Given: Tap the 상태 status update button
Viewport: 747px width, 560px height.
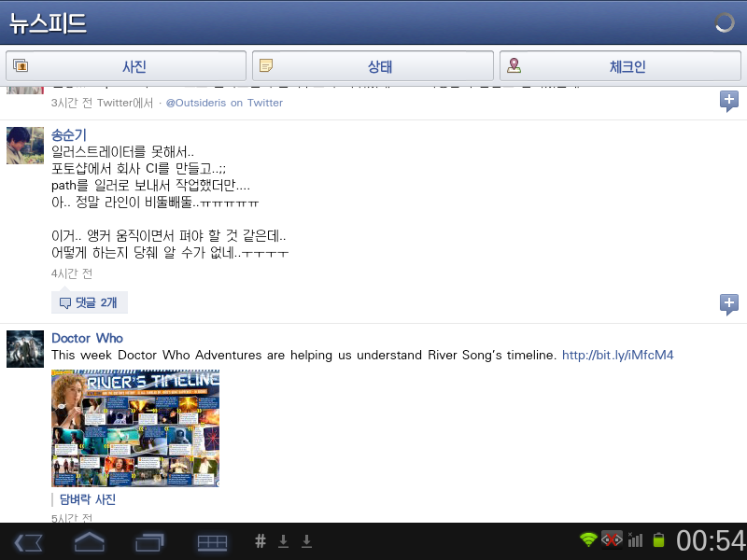Looking at the screenshot, I should click(373, 65).
